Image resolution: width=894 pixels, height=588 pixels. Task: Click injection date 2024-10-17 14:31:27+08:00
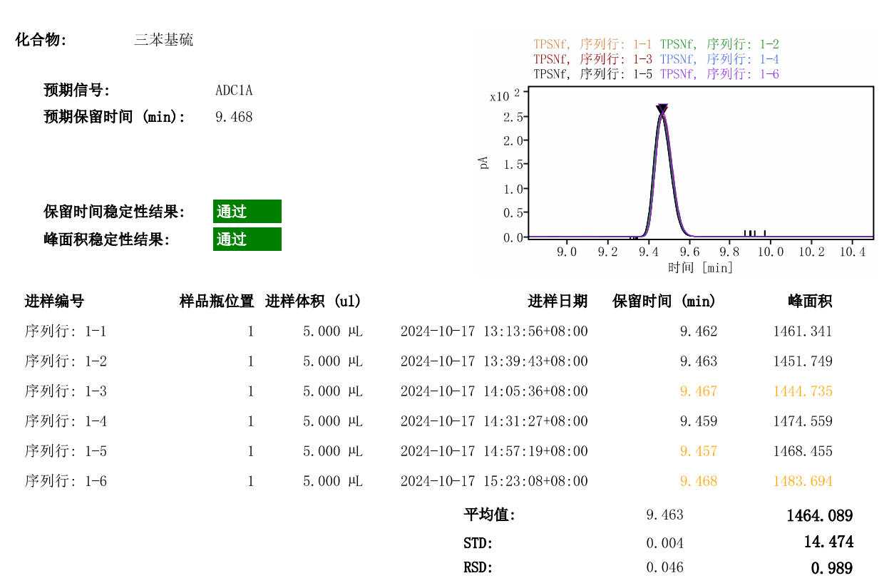coord(494,421)
